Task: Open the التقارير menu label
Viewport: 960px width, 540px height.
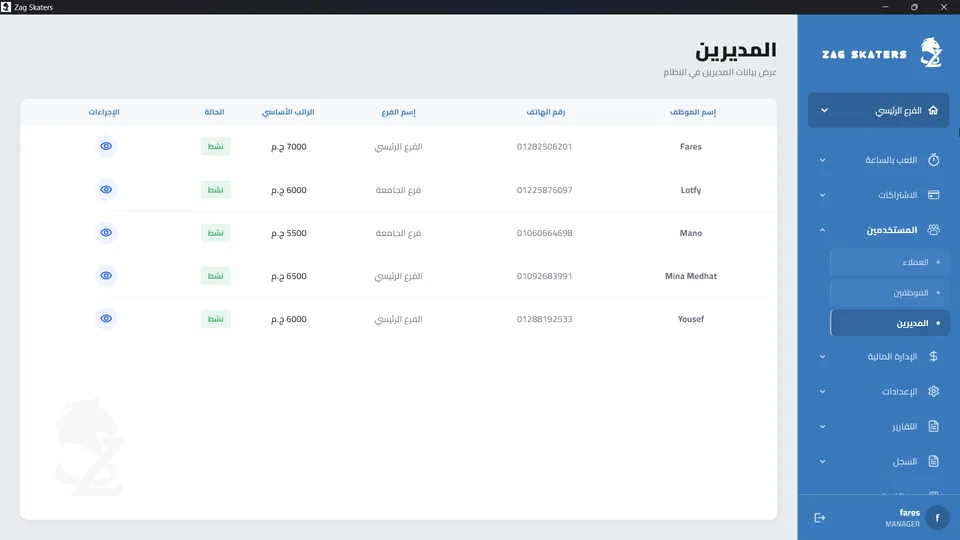Action: [x=904, y=427]
